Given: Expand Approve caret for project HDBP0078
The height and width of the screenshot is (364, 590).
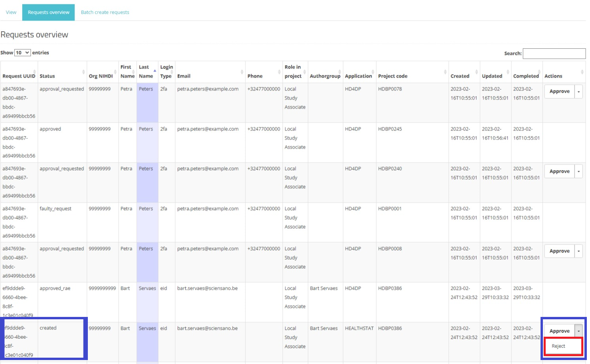Looking at the screenshot, I should click(579, 92).
